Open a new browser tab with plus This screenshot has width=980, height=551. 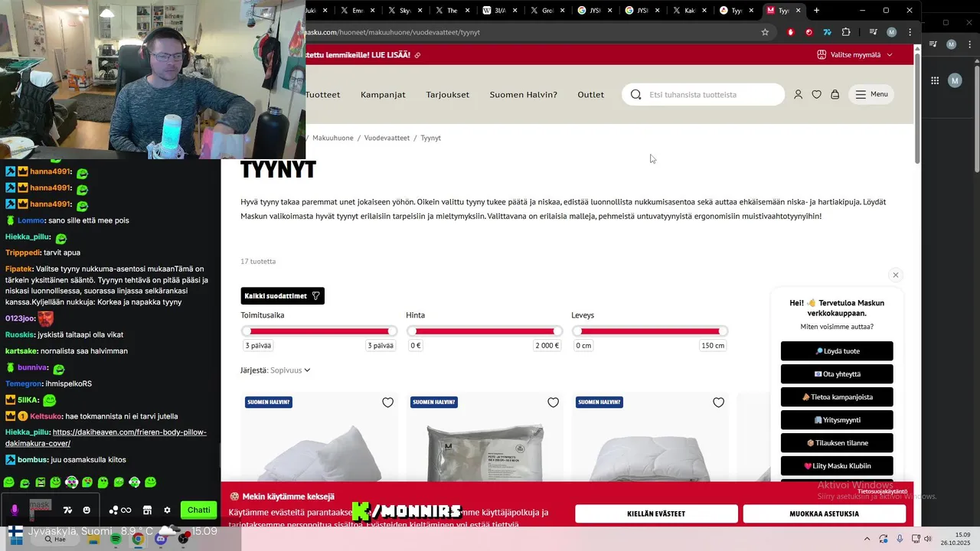(816, 11)
